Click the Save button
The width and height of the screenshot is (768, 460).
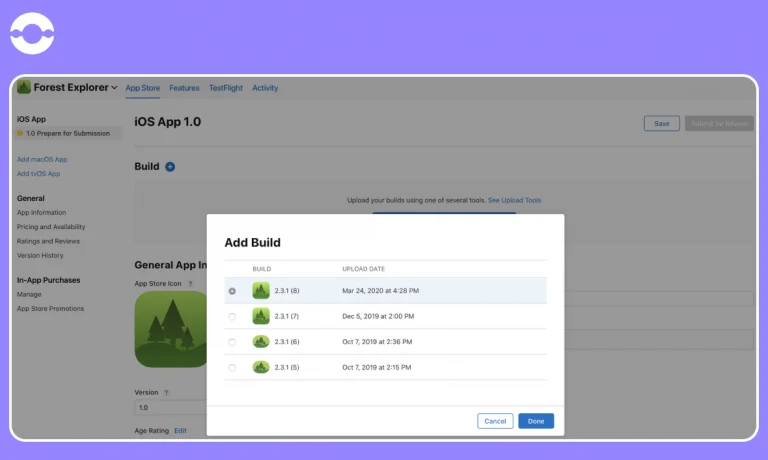(661, 123)
